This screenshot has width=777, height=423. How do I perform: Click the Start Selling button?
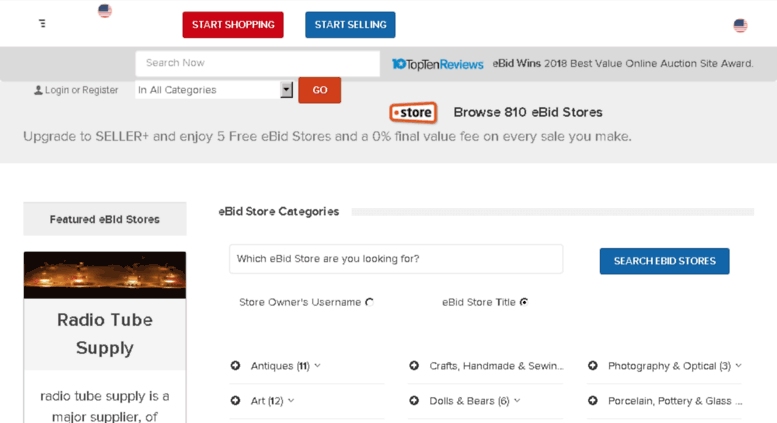coord(350,25)
